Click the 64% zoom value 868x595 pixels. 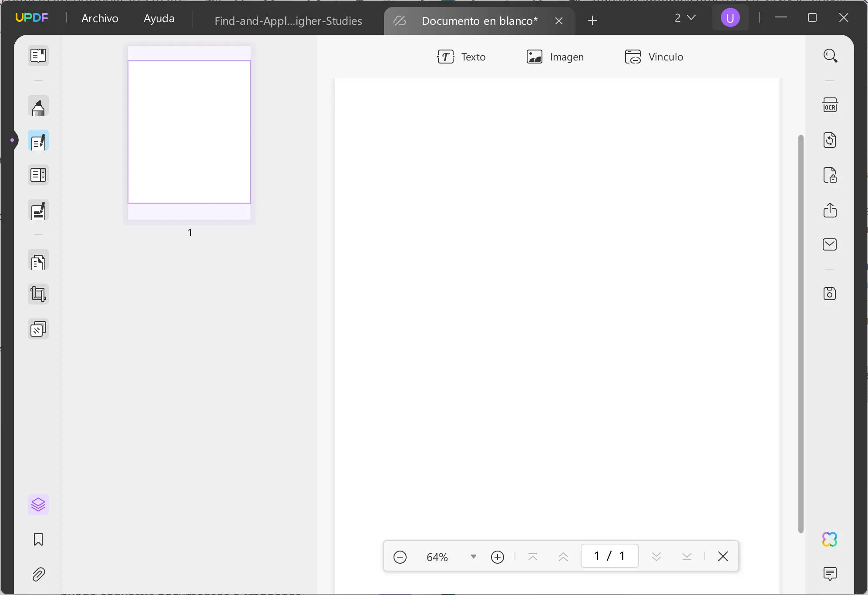coord(437,557)
